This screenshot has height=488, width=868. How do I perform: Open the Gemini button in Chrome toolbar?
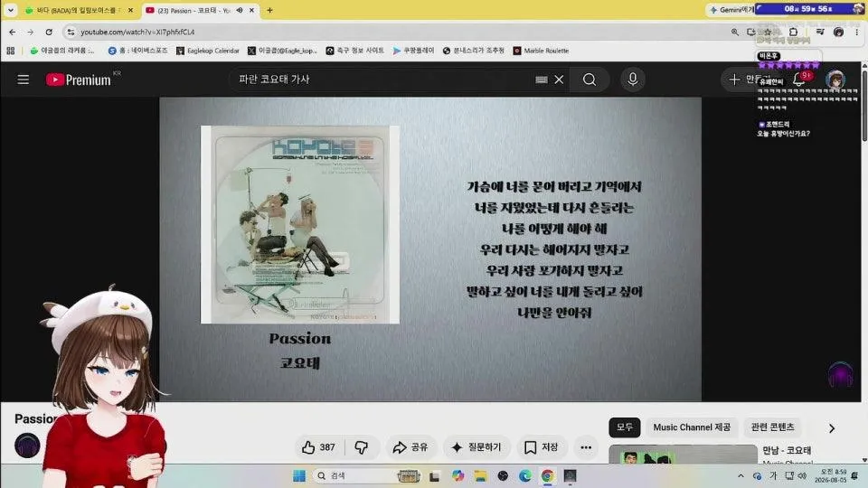pyautogui.click(x=731, y=10)
